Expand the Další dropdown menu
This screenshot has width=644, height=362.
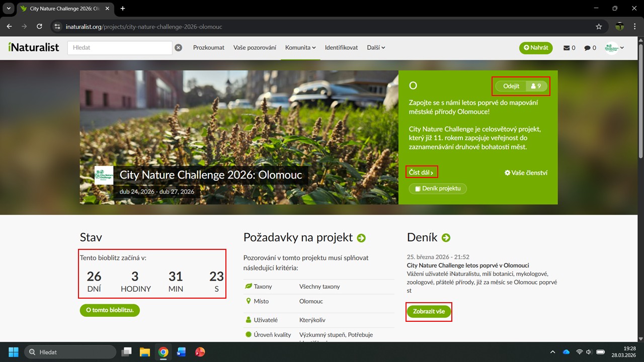[x=376, y=48]
